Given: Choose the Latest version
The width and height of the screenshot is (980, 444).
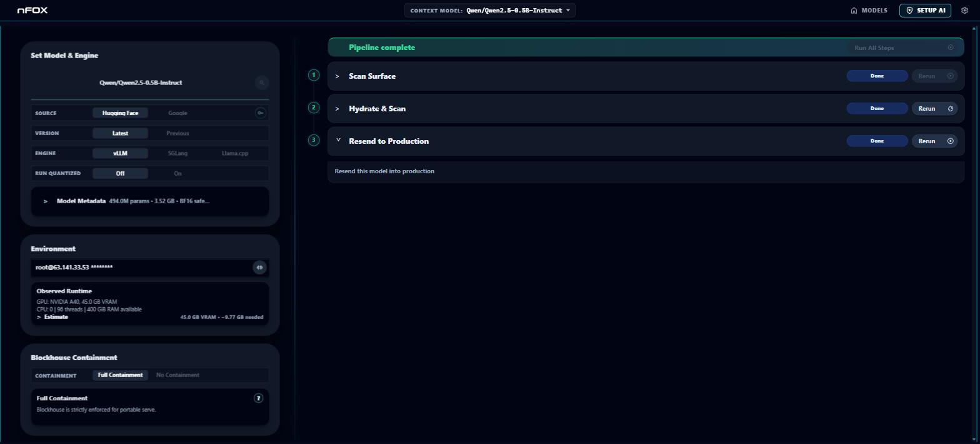Looking at the screenshot, I should click(120, 133).
